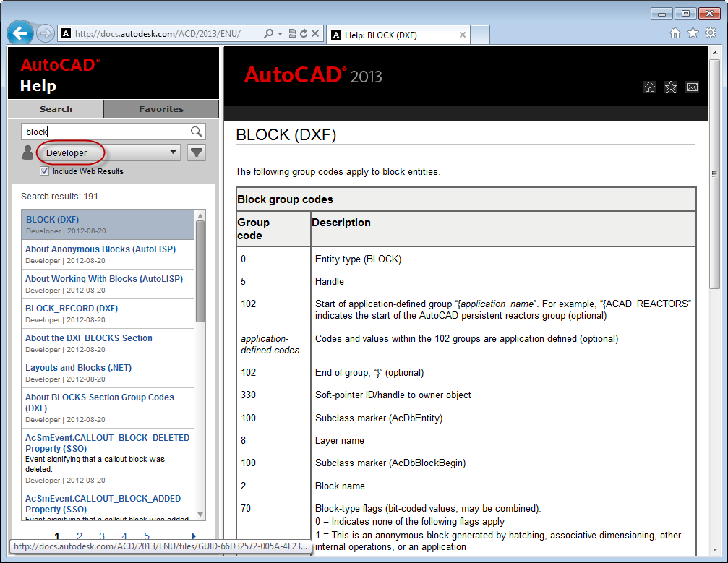Go to results page 3

[x=102, y=536]
